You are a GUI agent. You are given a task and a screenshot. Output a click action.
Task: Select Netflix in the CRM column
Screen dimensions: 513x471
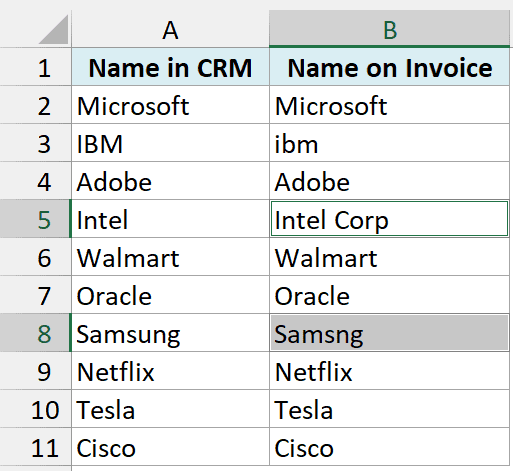coord(170,371)
